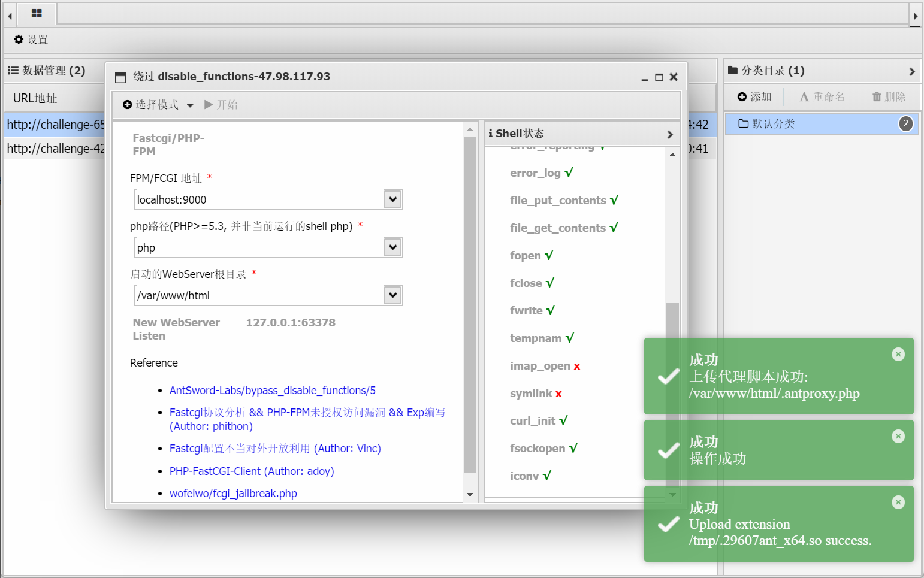Viewport: 924px width, 578px height.
Task: Click the 选择模式 plus-circle icon
Action: tap(128, 104)
